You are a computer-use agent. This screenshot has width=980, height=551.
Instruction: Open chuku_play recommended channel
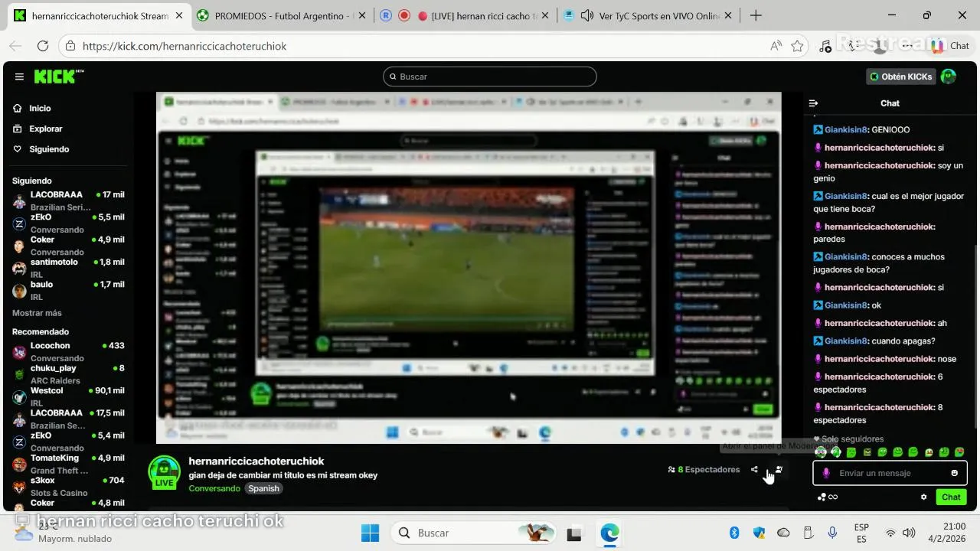click(67, 374)
